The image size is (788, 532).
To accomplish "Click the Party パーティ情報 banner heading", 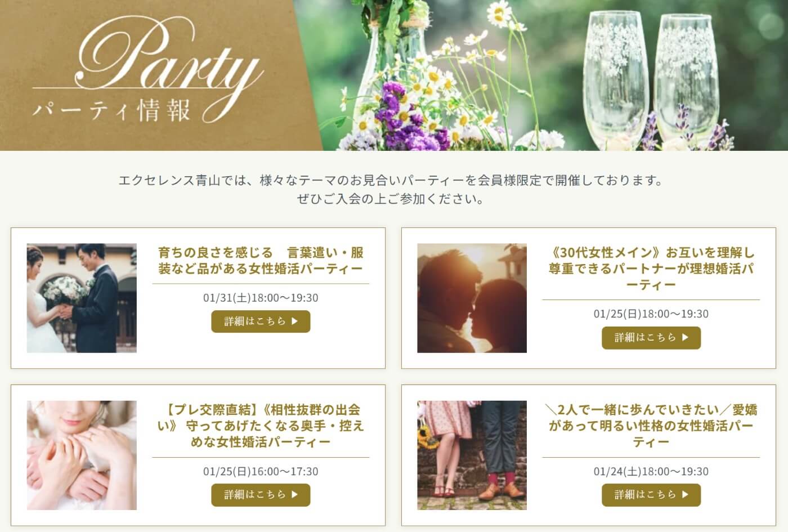I will [147, 73].
